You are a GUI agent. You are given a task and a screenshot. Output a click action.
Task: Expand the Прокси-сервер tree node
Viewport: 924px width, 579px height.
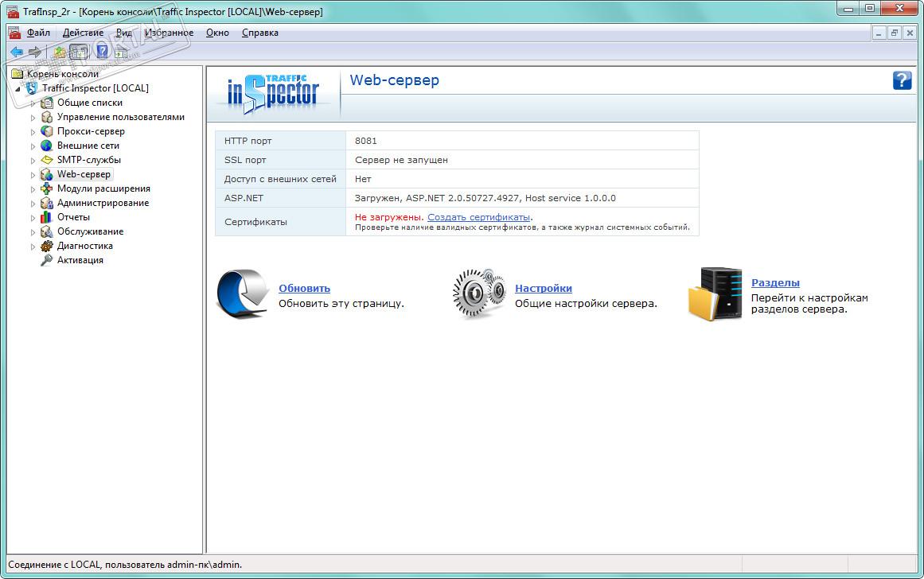[33, 132]
